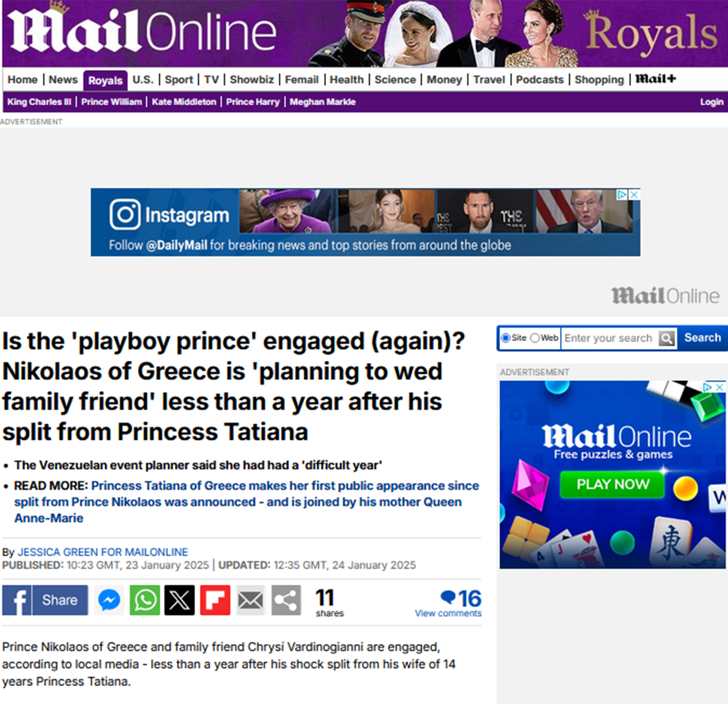Open generic share options icon
This screenshot has width=728, height=704.
click(x=286, y=600)
